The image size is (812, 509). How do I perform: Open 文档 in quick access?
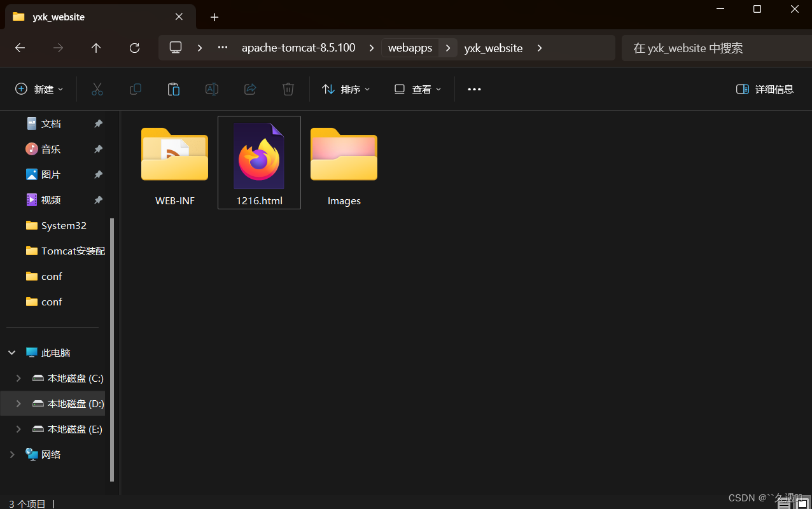pyautogui.click(x=51, y=123)
